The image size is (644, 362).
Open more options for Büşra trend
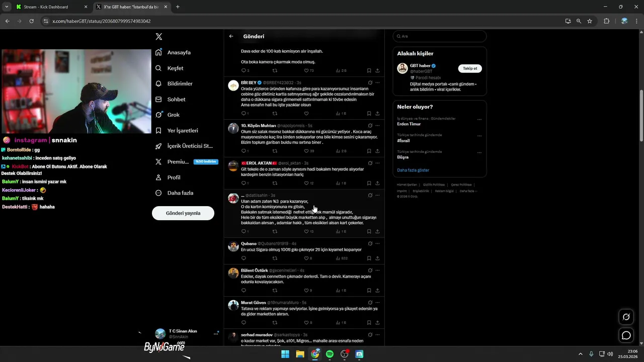[x=479, y=152]
